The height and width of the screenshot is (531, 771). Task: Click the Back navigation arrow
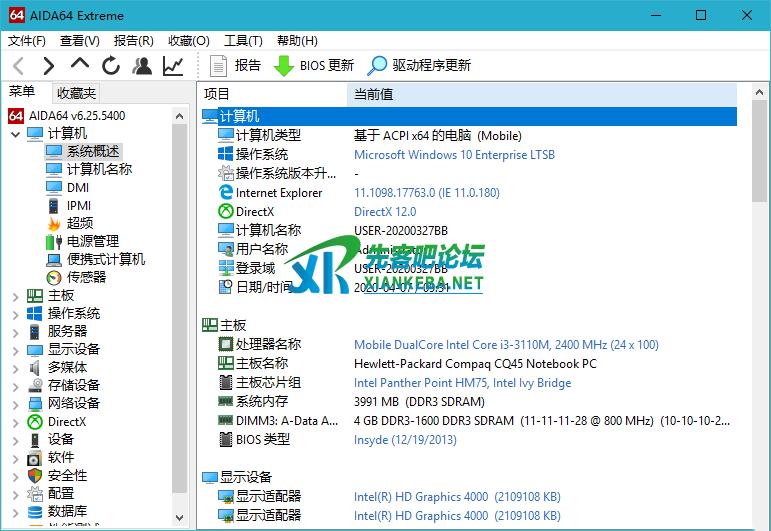pyautogui.click(x=18, y=66)
